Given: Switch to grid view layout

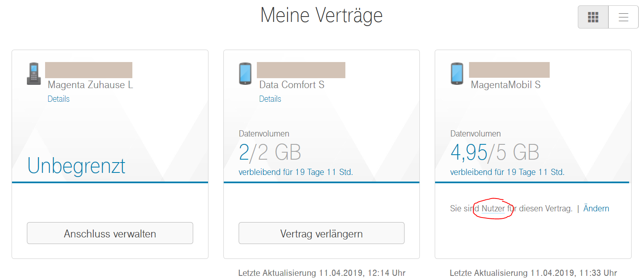Looking at the screenshot, I should tap(593, 17).
